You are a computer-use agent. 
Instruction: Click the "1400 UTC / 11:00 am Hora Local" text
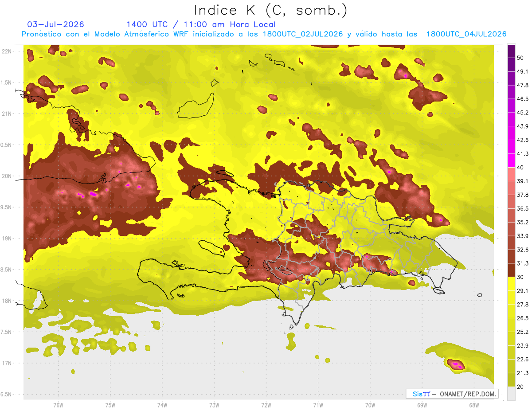coord(201,24)
